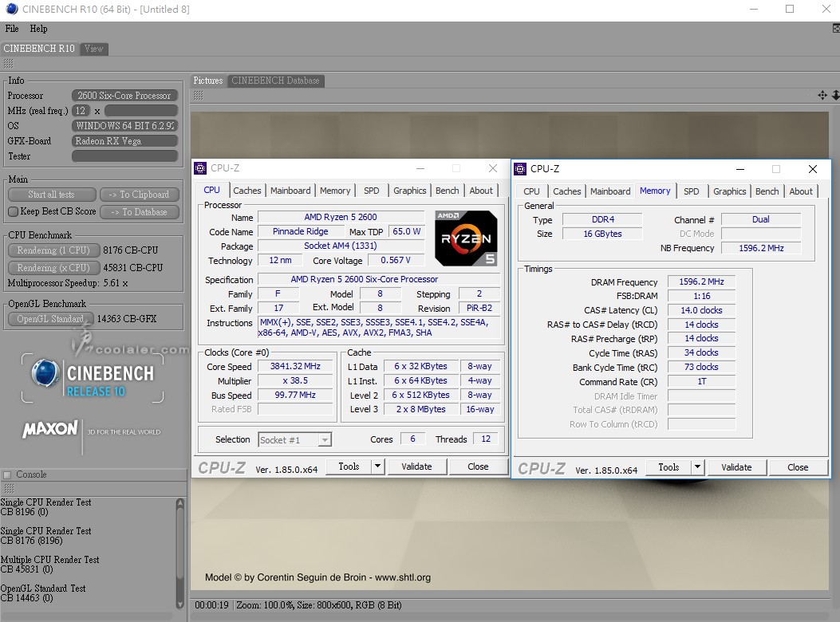Click the Core Speed value 3841.32 MHz
Image resolution: width=840 pixels, height=622 pixels.
(295, 367)
